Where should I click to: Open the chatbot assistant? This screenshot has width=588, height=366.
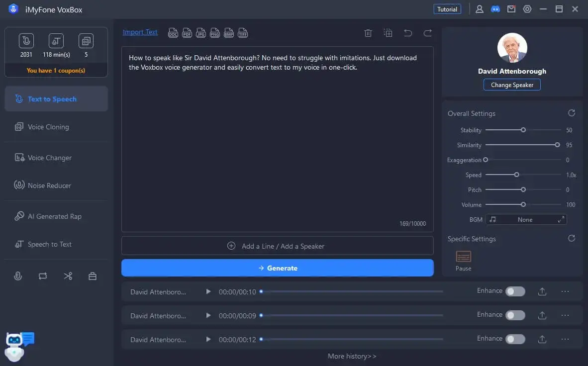click(x=19, y=346)
